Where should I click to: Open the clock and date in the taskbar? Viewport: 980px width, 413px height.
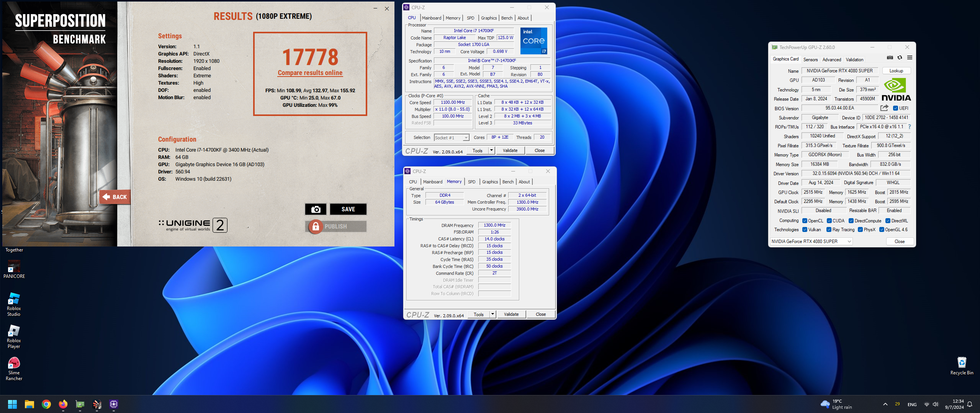(954, 404)
